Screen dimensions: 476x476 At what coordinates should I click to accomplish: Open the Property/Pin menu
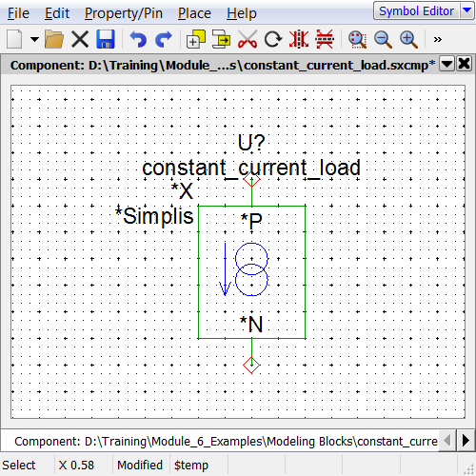coord(124,13)
